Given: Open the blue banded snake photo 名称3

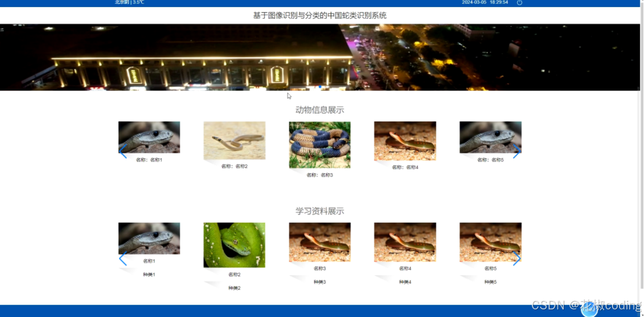Looking at the screenshot, I should [320, 145].
